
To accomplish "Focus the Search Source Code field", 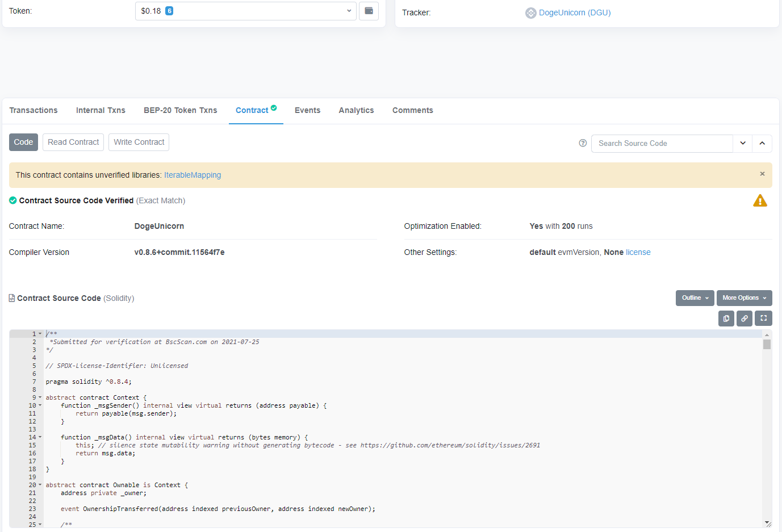I will point(662,143).
